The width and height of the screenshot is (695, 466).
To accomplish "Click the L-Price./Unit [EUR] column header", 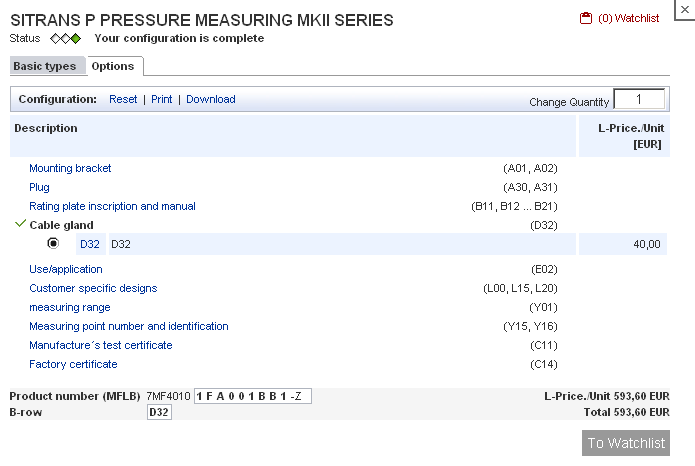I will pyautogui.click(x=624, y=136).
